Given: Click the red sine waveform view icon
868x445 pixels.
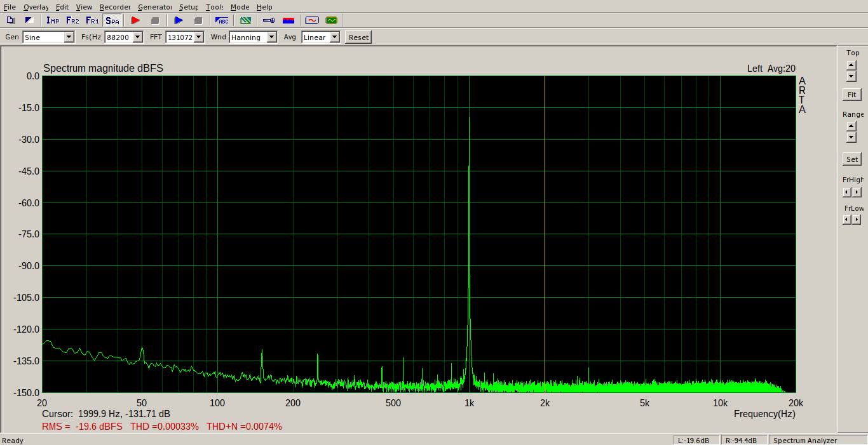Looking at the screenshot, I should tap(312, 20).
